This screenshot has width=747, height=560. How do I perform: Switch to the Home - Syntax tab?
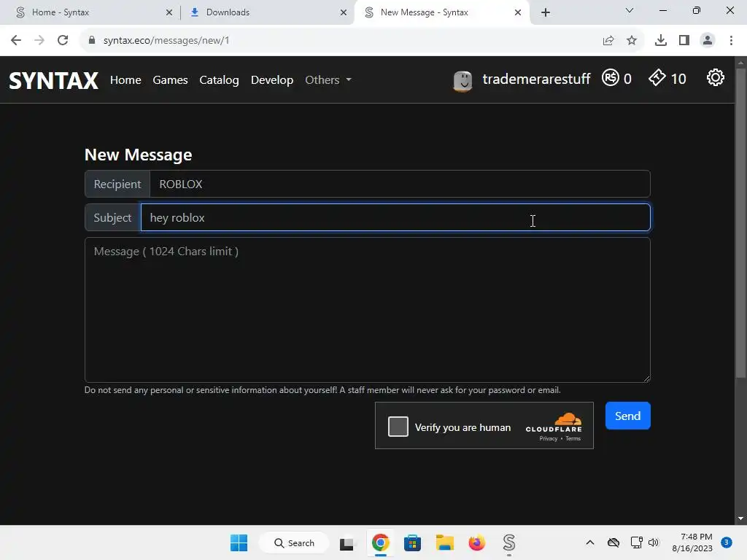click(90, 12)
